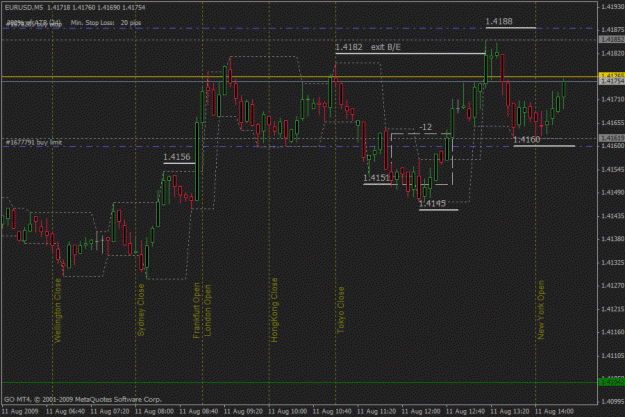Select the HongKong Close session label

pos(274,310)
